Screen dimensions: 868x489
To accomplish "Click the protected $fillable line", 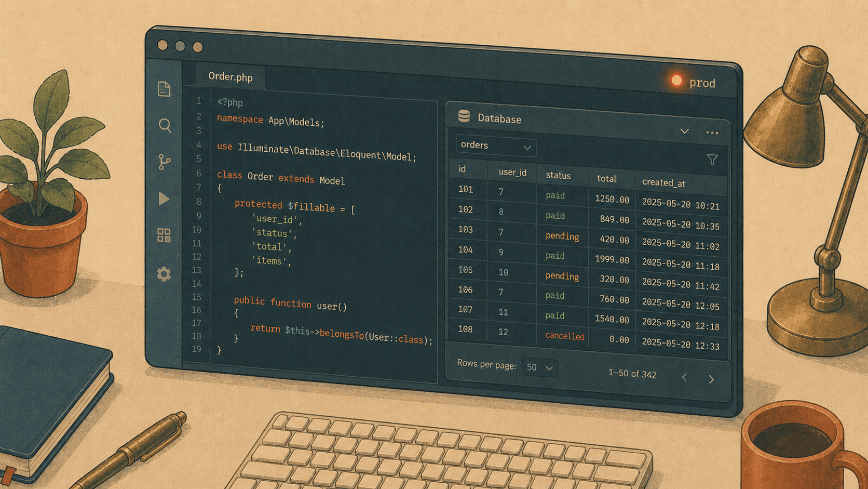I will [295, 206].
